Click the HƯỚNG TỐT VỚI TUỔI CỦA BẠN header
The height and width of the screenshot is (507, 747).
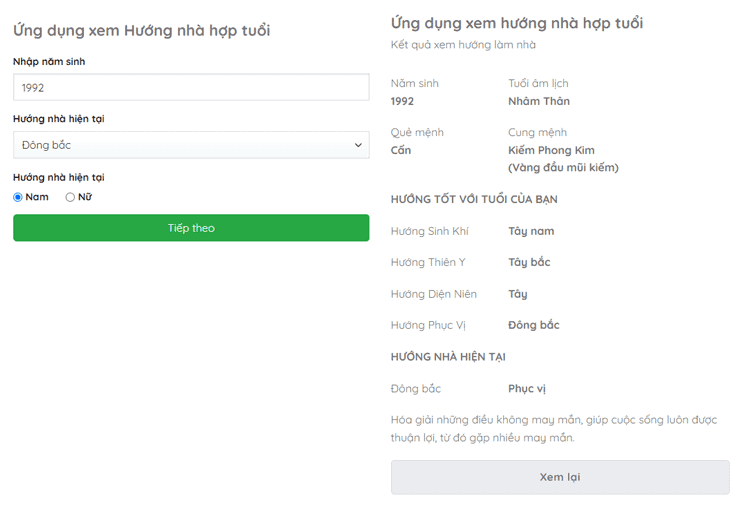point(474,199)
